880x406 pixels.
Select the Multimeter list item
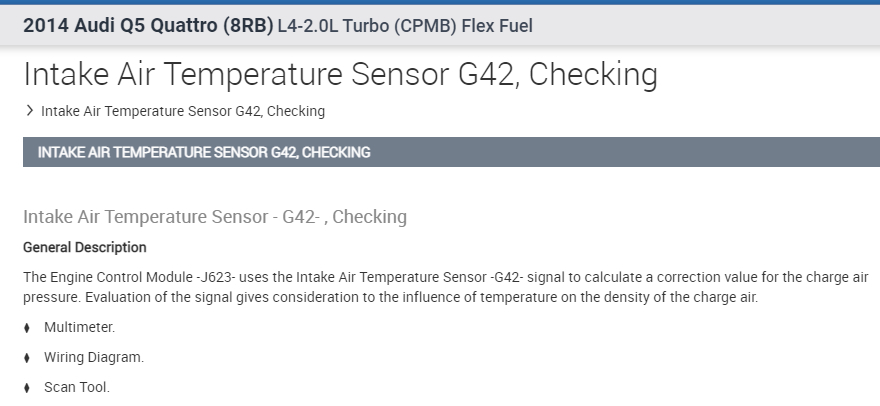click(79, 327)
